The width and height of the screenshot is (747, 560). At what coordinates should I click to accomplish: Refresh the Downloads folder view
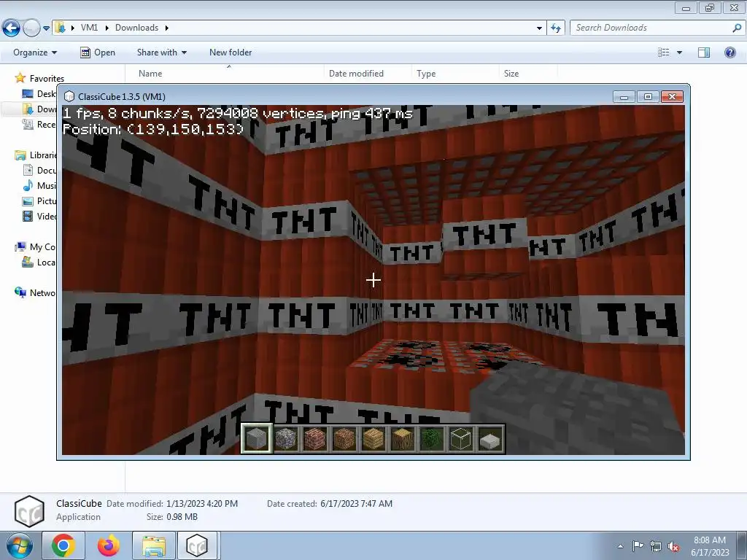click(555, 28)
